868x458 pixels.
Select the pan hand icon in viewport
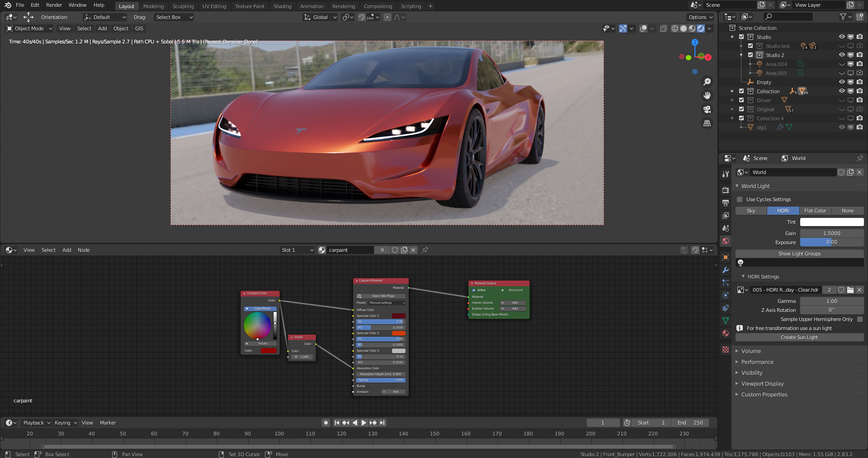point(707,95)
